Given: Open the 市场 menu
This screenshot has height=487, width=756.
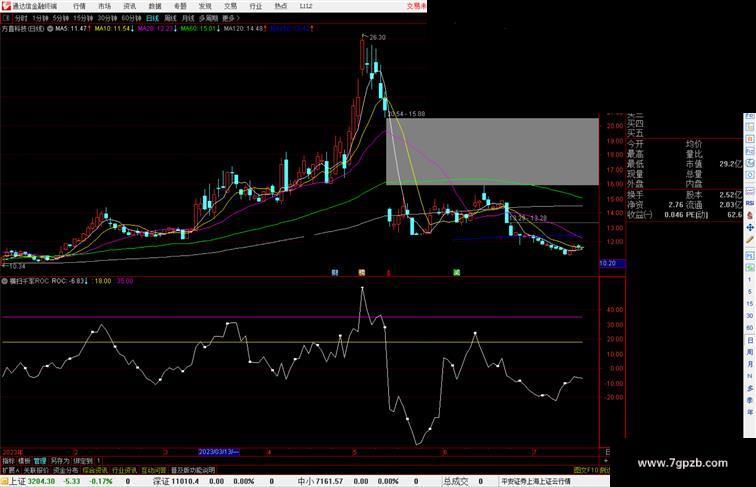Looking at the screenshot, I should 104,6.
